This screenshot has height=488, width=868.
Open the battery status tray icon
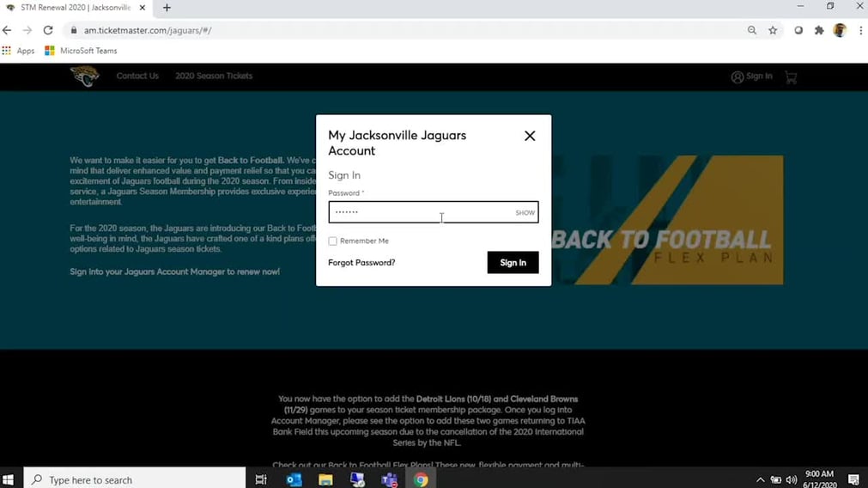[775, 479]
